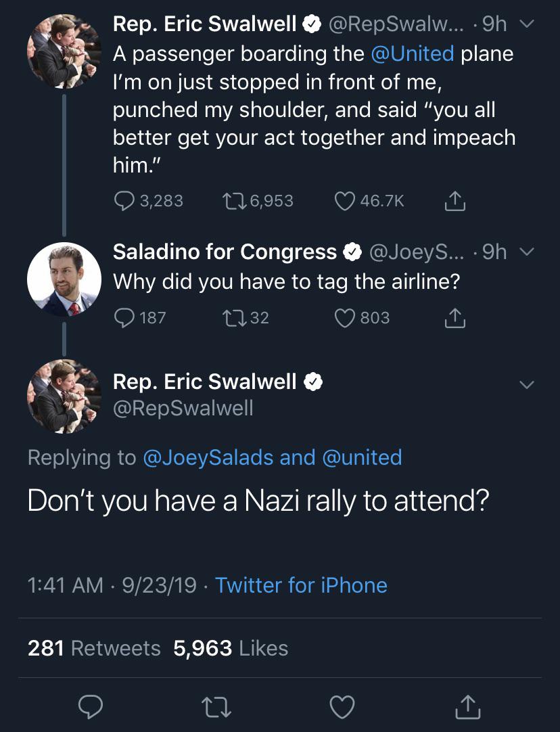Open the @United mention in first tweet
Screen dimensions: 560x732
point(413,53)
